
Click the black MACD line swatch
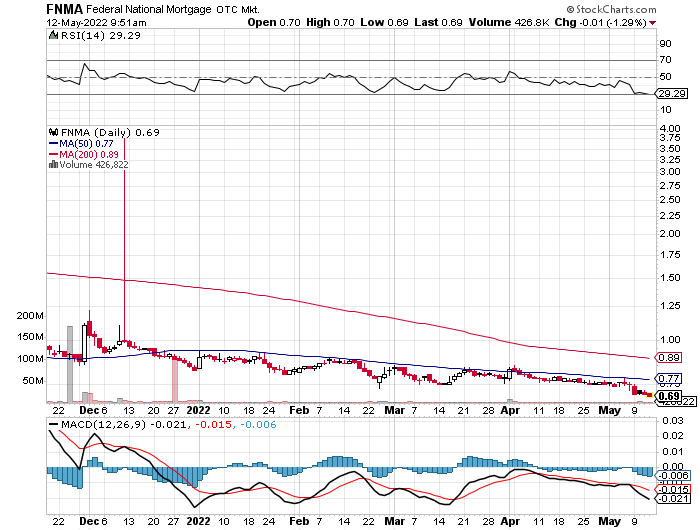click(x=53, y=424)
